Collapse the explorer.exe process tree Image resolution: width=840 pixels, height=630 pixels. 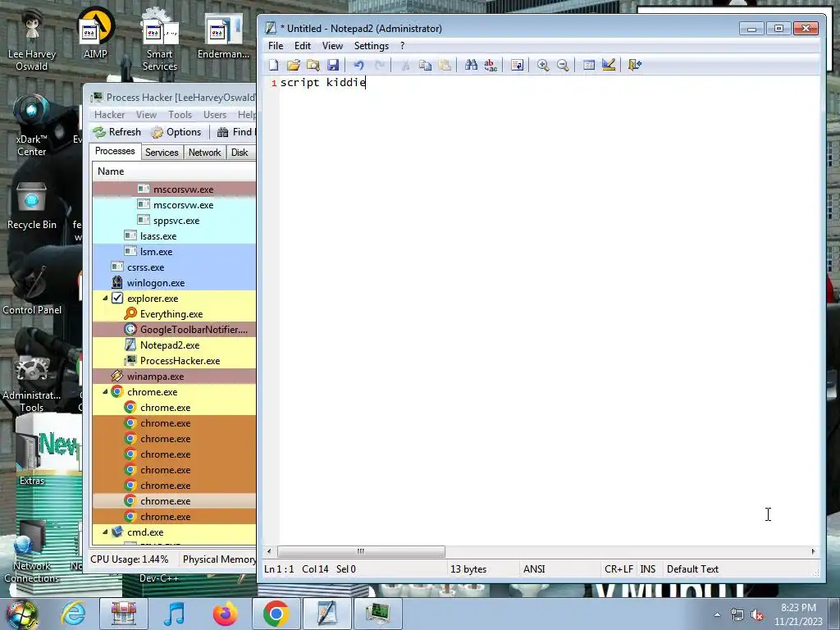pos(105,299)
